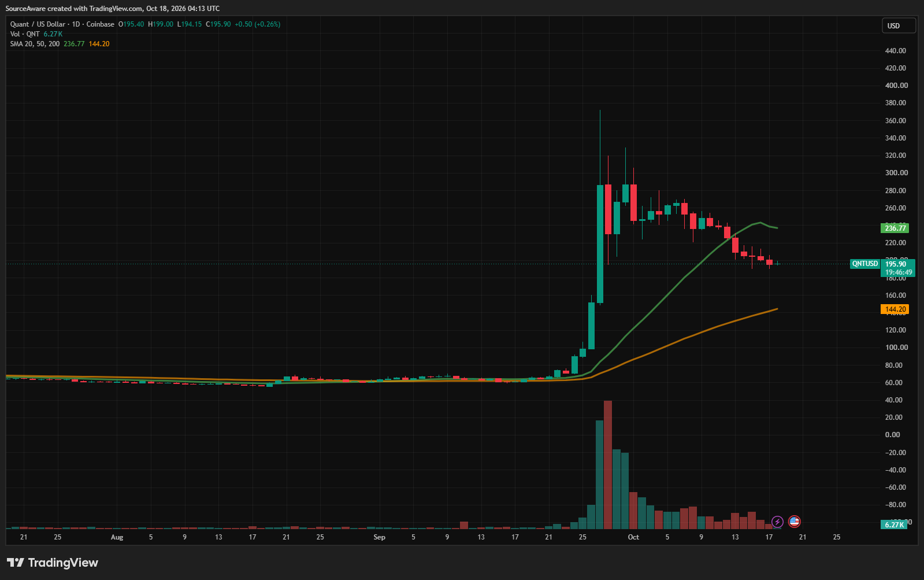Image resolution: width=924 pixels, height=580 pixels.
Task: Click the 19:46:49 bar countdown timer
Action: (x=899, y=272)
